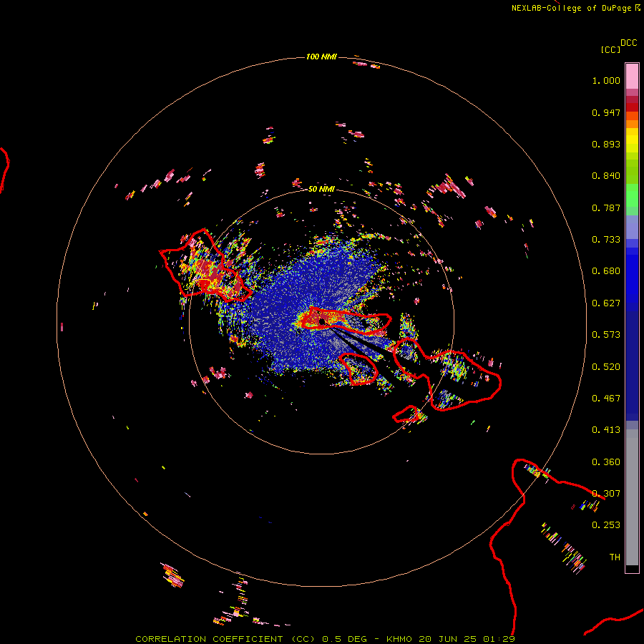Click the 50 NMI range ring label

321,190
